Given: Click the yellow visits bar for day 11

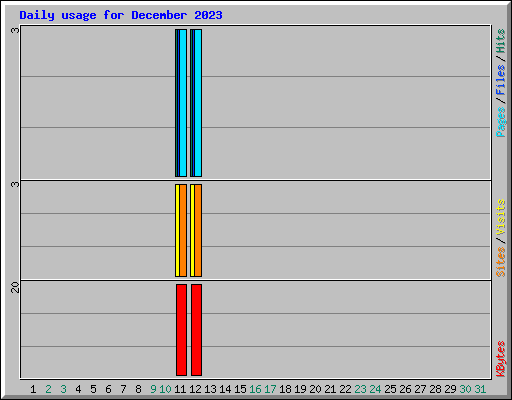Looking at the screenshot, I should (x=177, y=230).
